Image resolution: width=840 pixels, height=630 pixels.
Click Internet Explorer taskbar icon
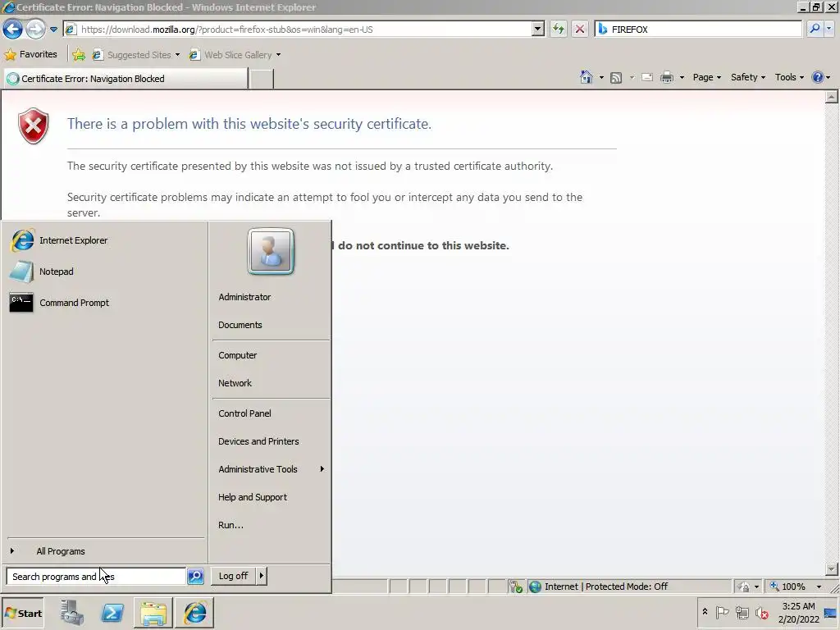pyautogui.click(x=195, y=613)
